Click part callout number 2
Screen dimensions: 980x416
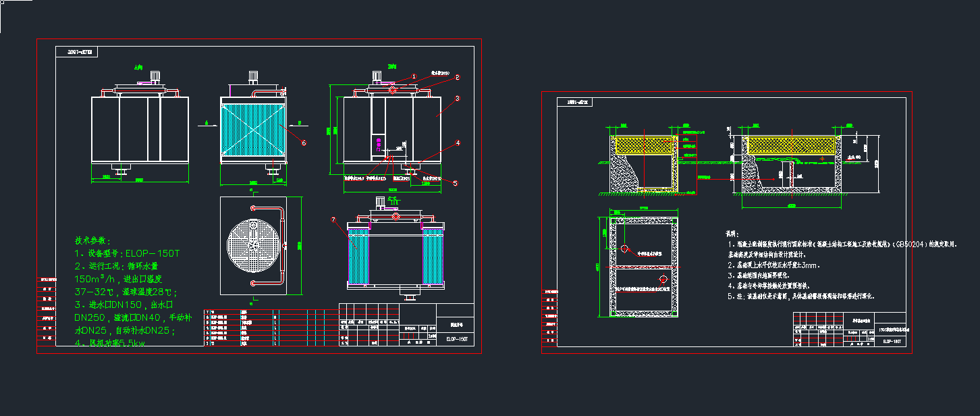[457, 78]
